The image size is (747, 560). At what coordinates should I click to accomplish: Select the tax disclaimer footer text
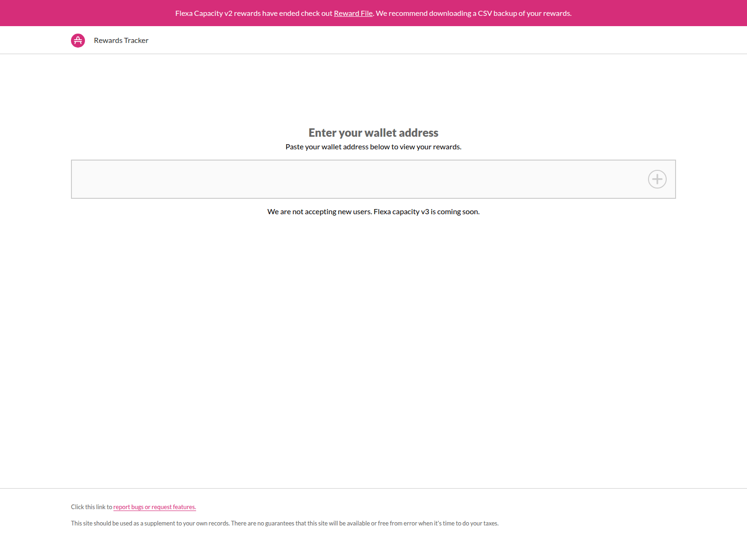tap(285, 524)
